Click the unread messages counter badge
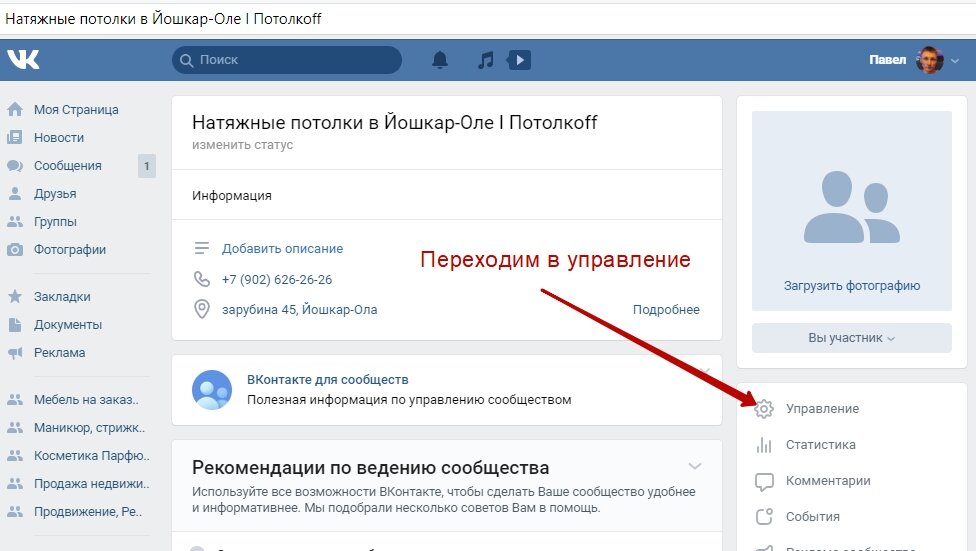Viewport: 976px width, 551px height. point(147,166)
